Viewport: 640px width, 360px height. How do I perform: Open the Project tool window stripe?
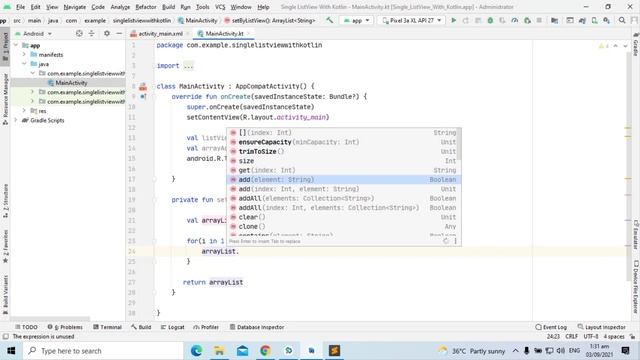[x=5, y=47]
